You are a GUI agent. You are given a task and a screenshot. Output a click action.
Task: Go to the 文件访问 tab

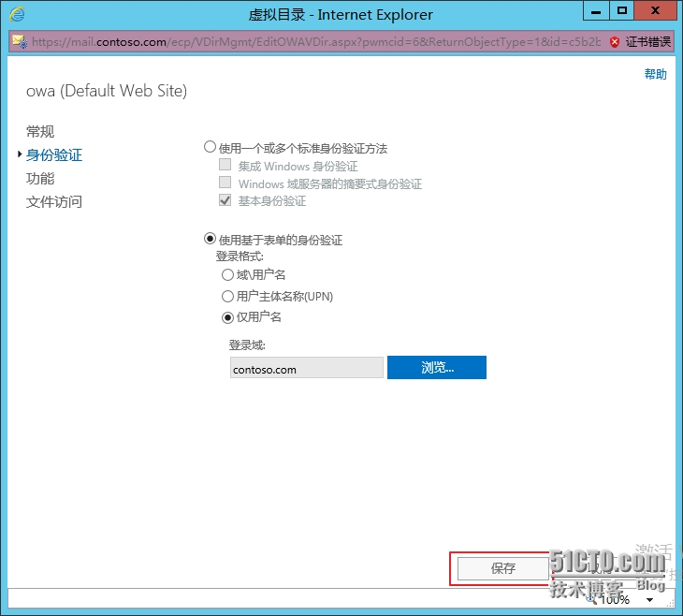(x=54, y=201)
